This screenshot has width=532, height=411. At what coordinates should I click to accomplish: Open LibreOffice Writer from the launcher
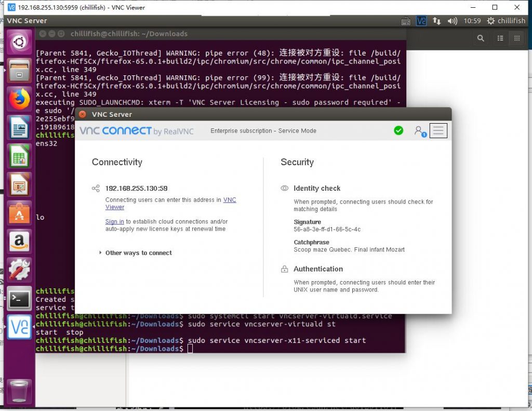[x=19, y=128]
